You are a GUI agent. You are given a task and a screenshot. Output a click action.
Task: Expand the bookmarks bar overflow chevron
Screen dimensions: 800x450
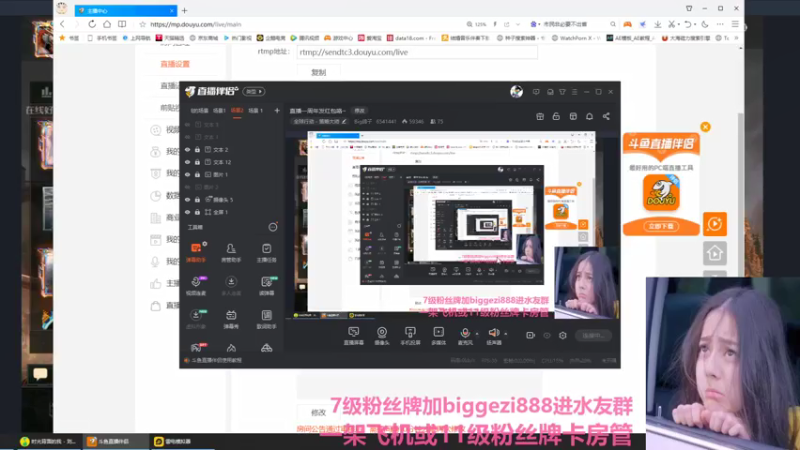pyautogui.click(x=736, y=38)
